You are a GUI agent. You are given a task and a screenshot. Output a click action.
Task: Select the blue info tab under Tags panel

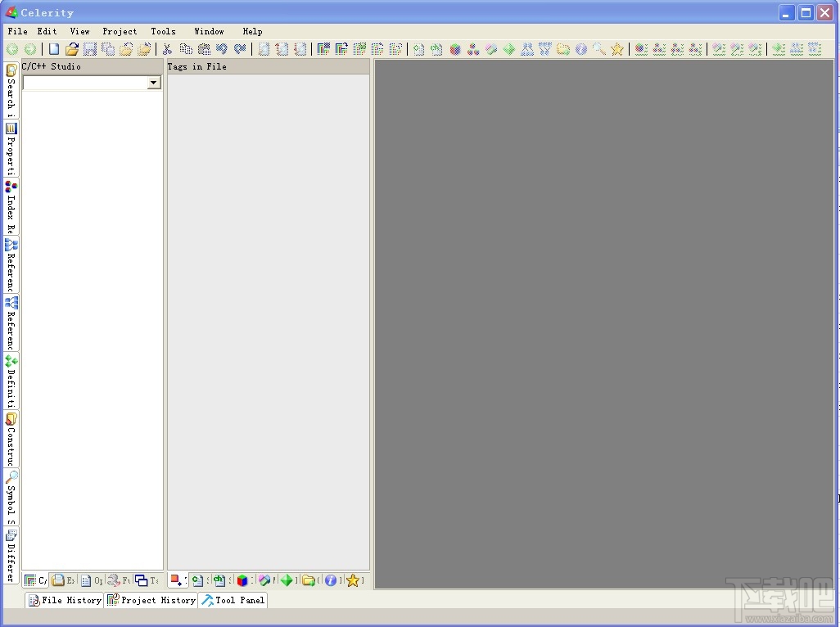click(333, 580)
